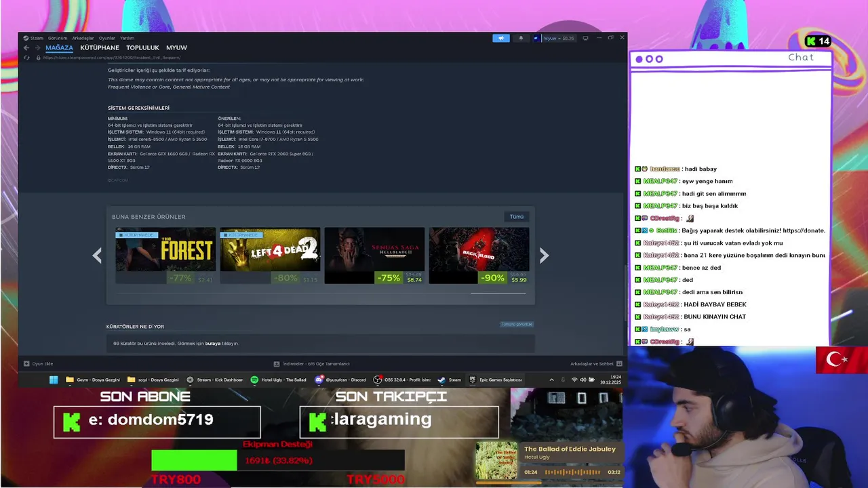
Task: Open the Myuw account dropdown
Action: point(558,38)
